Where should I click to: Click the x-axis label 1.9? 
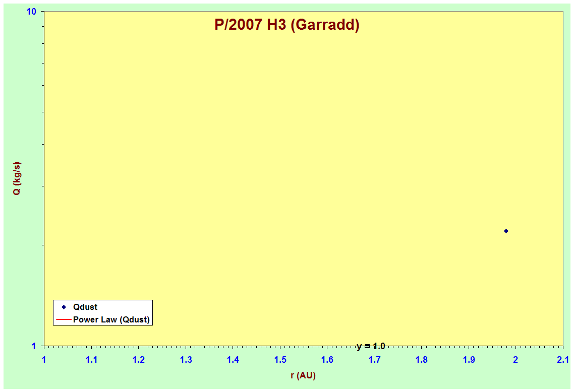pos(469,360)
